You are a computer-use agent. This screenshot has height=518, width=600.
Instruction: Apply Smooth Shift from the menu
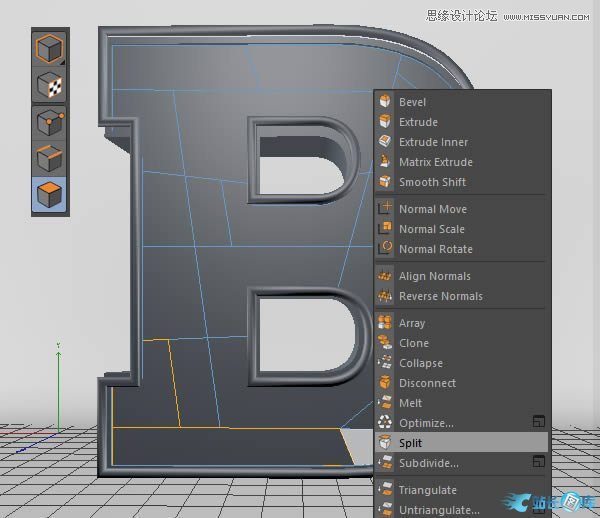[432, 182]
